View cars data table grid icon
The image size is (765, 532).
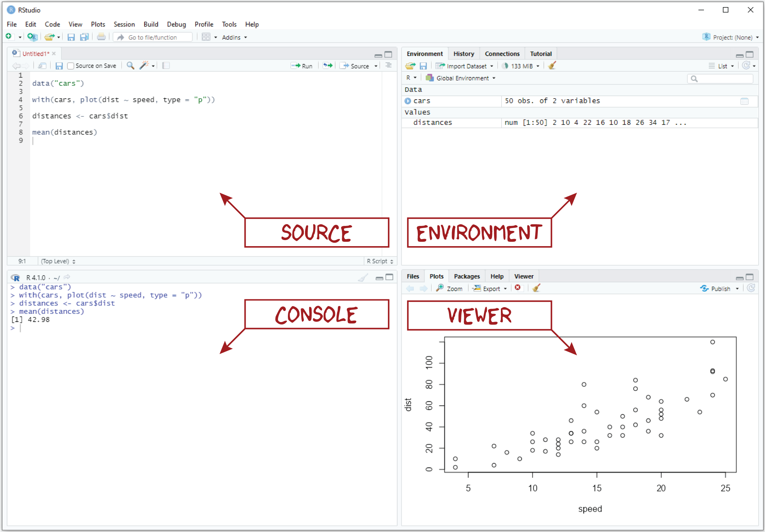tap(744, 101)
